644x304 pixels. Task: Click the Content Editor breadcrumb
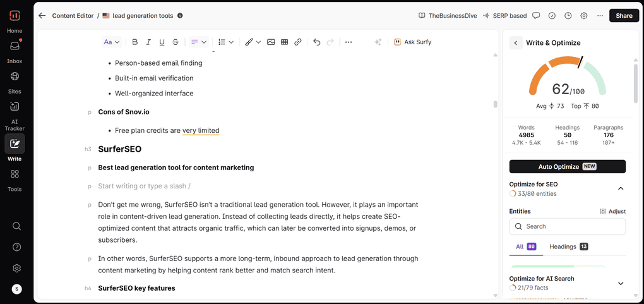pos(72,16)
